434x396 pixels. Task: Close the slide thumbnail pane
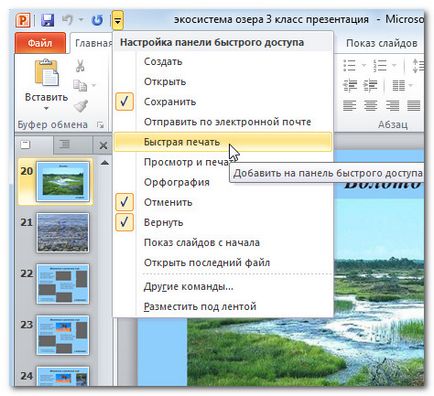103,145
